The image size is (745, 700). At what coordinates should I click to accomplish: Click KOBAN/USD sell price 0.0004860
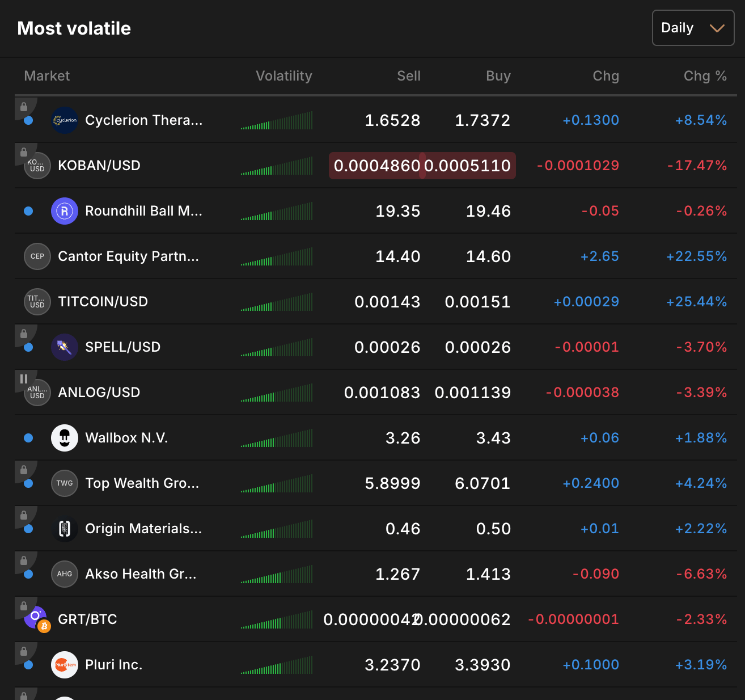376,166
